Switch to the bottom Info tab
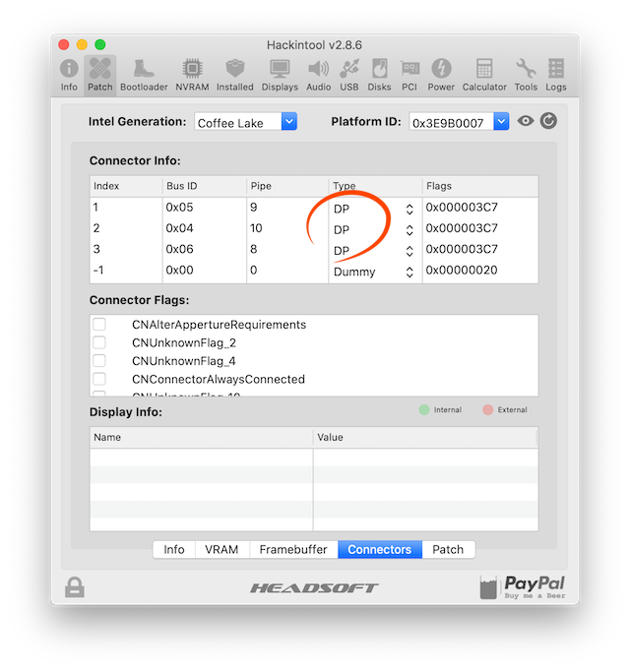This screenshot has height=672, width=630. (x=174, y=549)
